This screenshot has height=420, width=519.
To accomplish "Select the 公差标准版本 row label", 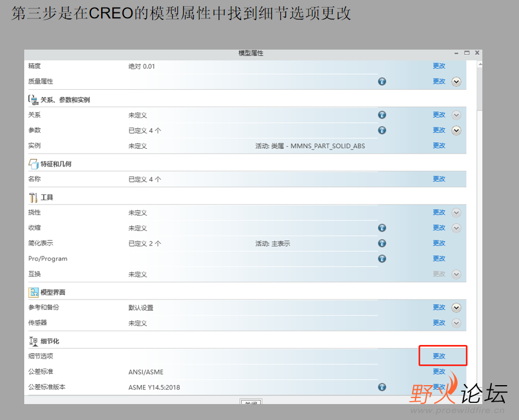I will pyautogui.click(x=47, y=387).
